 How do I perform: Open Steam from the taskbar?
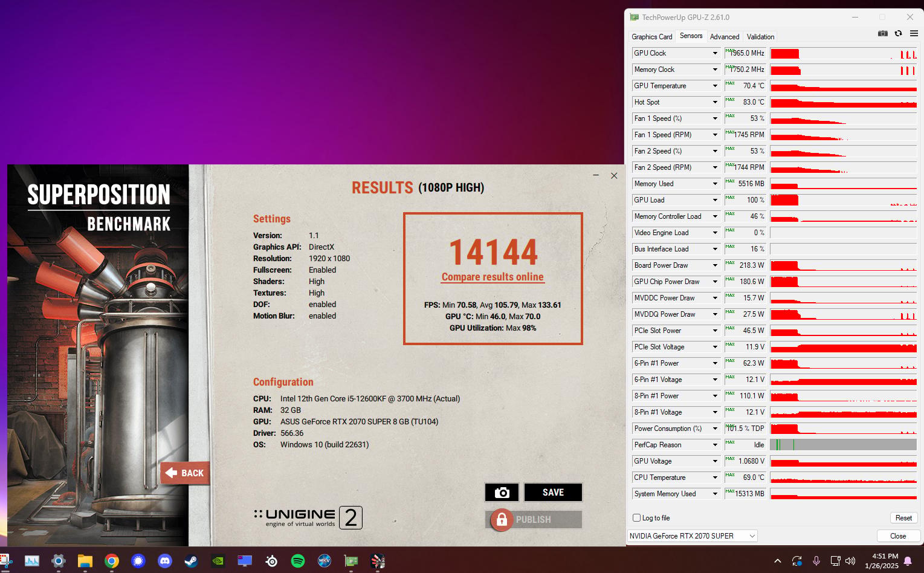[x=191, y=561]
